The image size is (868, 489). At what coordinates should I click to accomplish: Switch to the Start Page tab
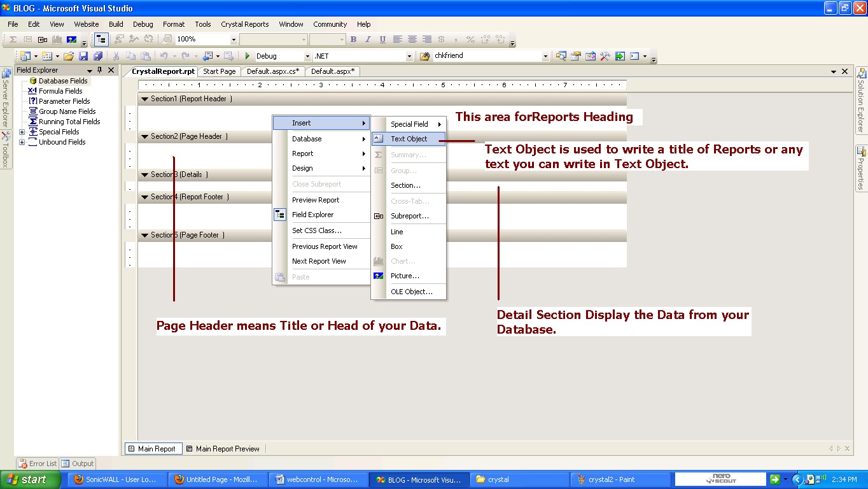(x=220, y=71)
